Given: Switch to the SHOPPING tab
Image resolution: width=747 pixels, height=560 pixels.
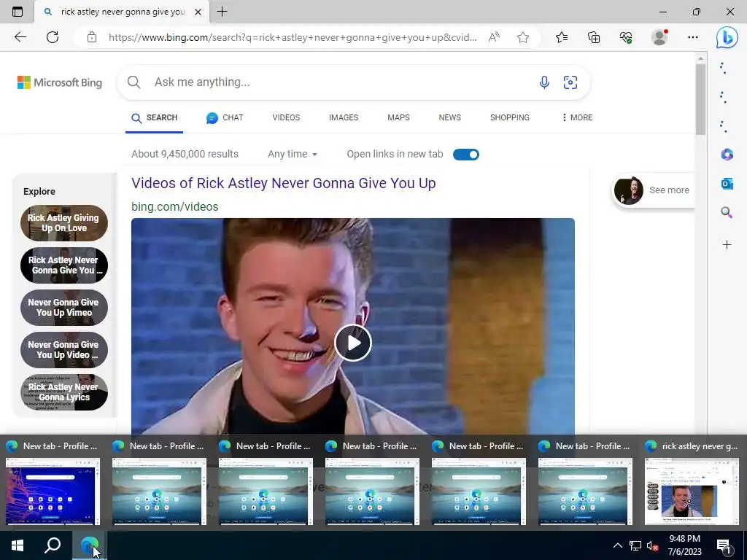Looking at the screenshot, I should coord(510,117).
